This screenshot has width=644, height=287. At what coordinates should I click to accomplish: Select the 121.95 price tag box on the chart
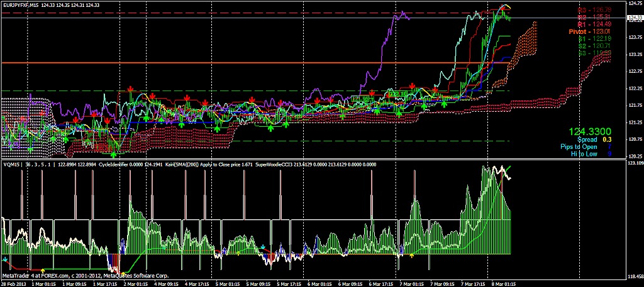[360, 99]
